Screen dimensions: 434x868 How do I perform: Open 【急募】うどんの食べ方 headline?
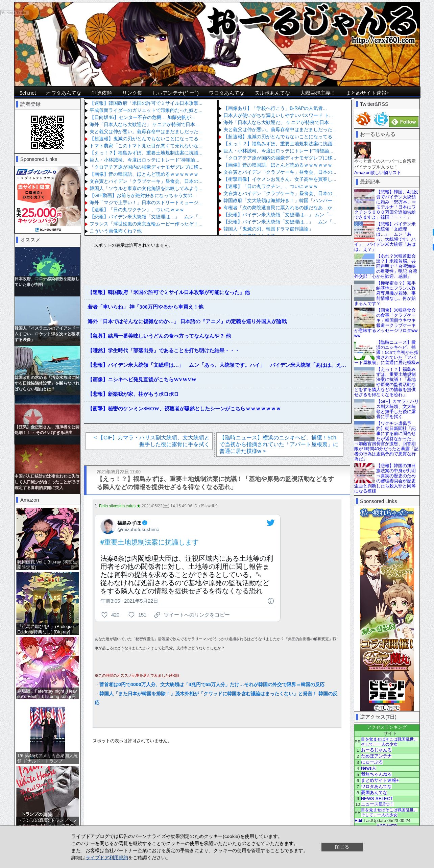pyautogui.click(x=159, y=336)
